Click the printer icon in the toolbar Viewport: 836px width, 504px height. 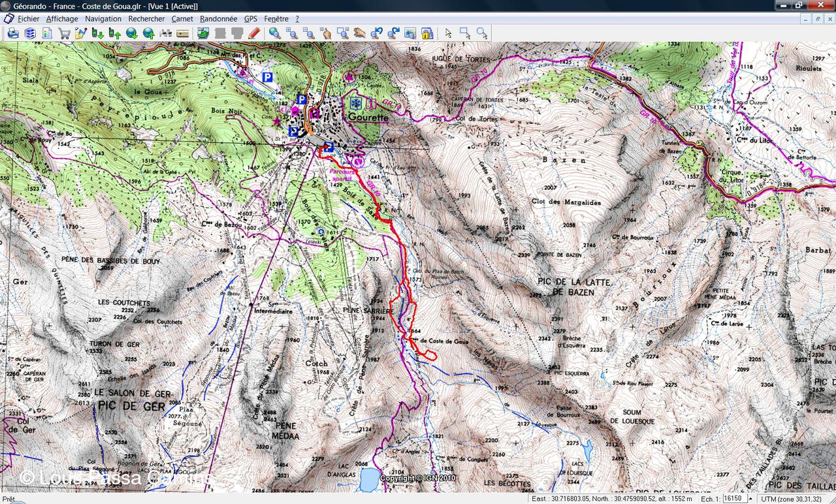point(13,33)
